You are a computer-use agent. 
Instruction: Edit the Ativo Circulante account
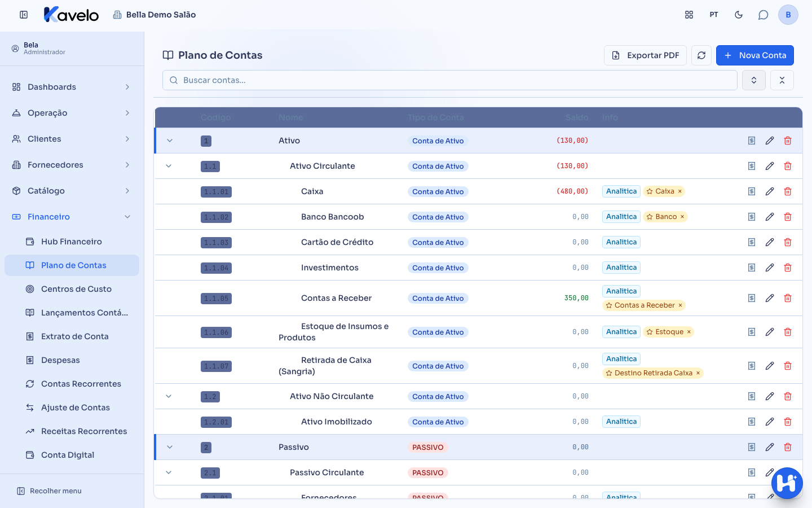click(770, 166)
